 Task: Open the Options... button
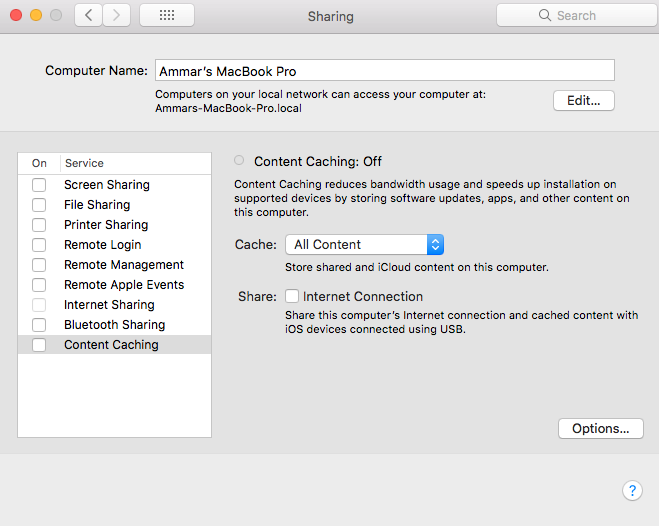point(601,429)
